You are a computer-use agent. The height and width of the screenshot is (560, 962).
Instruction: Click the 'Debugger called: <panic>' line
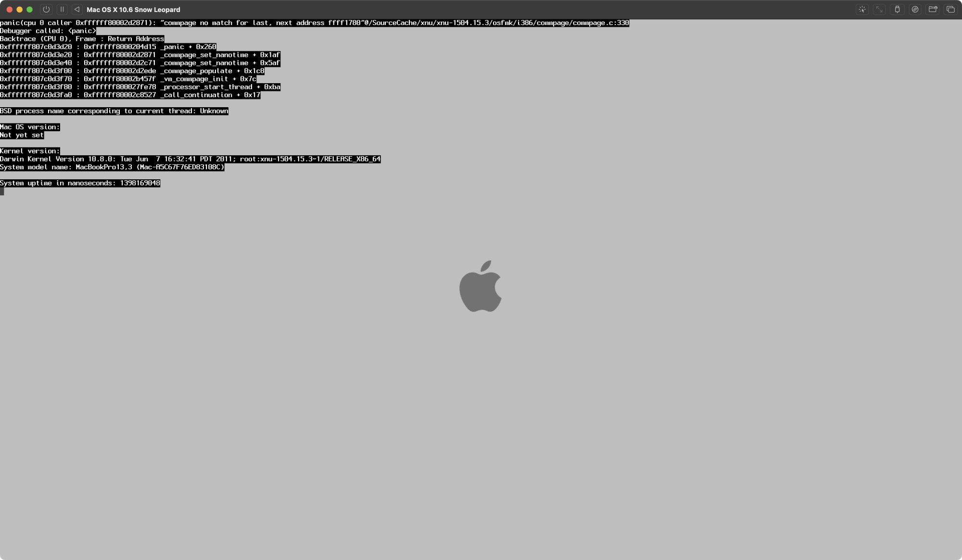point(48,31)
